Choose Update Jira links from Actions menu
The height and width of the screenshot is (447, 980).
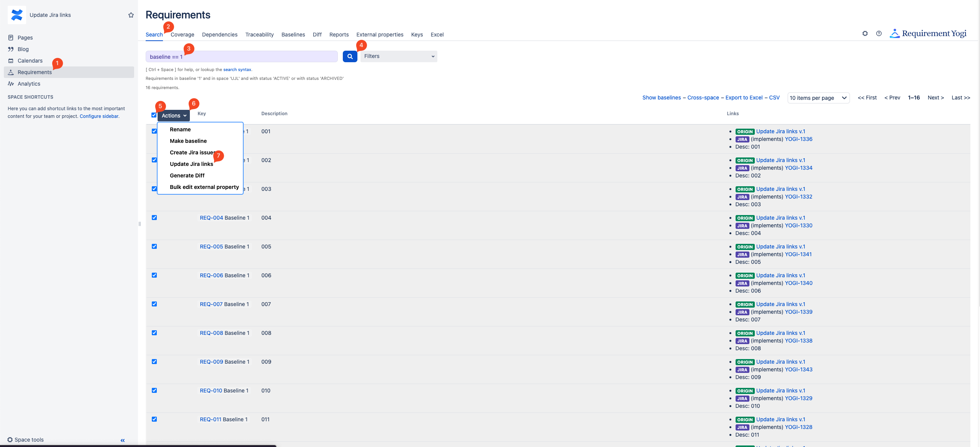pyautogui.click(x=191, y=164)
